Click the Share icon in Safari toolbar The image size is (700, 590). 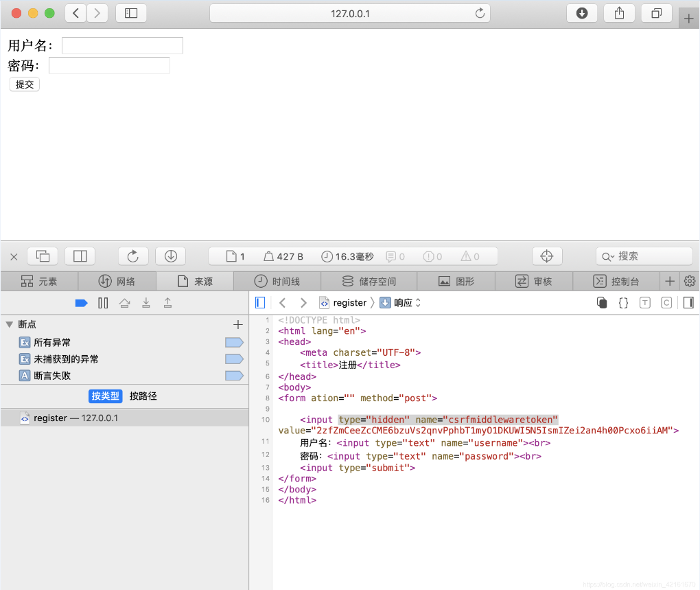619,13
